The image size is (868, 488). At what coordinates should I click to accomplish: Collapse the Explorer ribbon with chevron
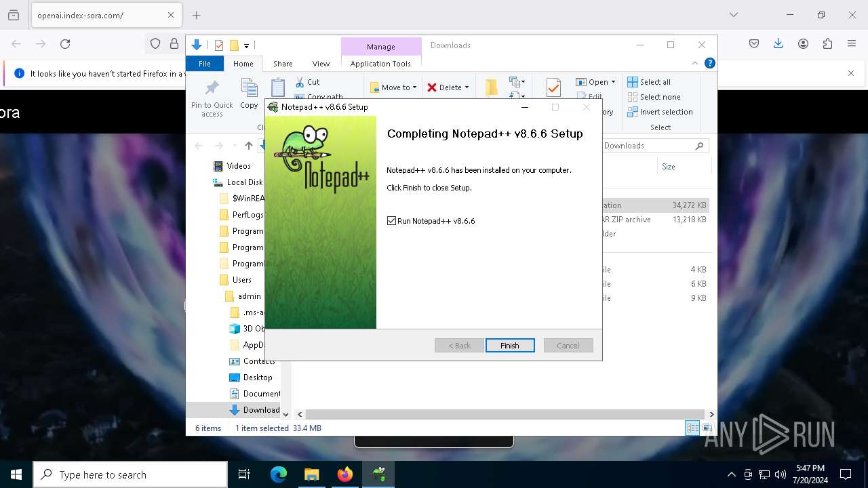694,63
